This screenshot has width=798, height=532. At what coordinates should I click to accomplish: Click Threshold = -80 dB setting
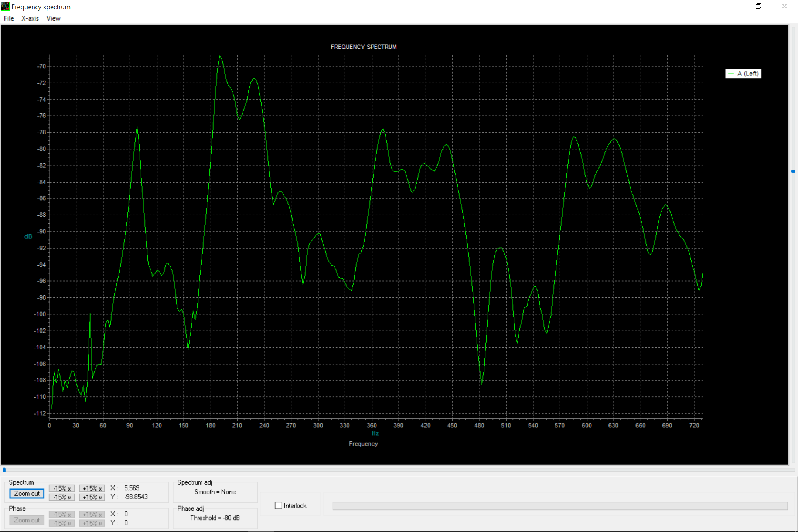coord(215,518)
